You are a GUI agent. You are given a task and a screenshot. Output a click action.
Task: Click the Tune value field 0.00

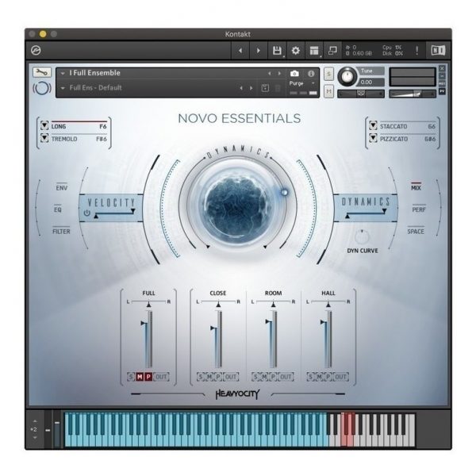click(371, 83)
